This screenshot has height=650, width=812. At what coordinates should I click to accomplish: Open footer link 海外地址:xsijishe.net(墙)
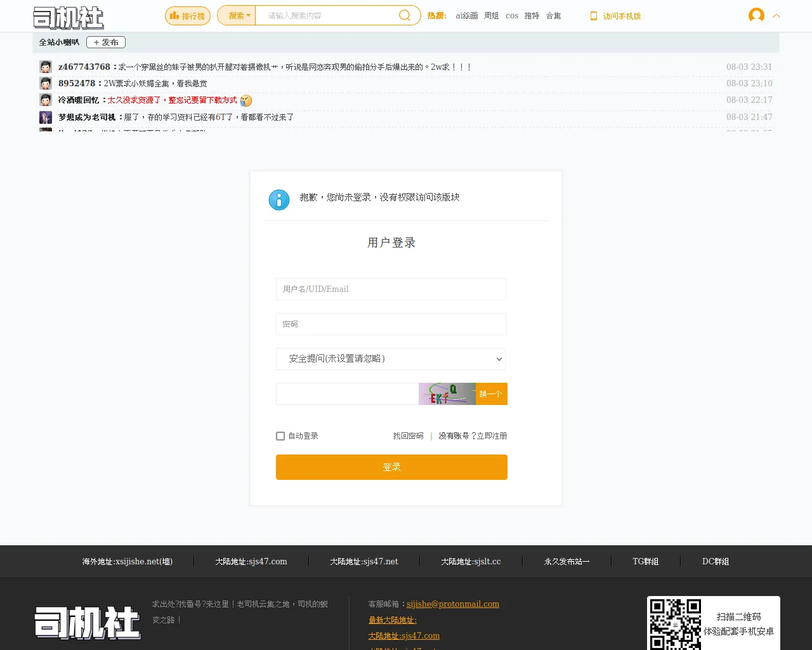128,562
